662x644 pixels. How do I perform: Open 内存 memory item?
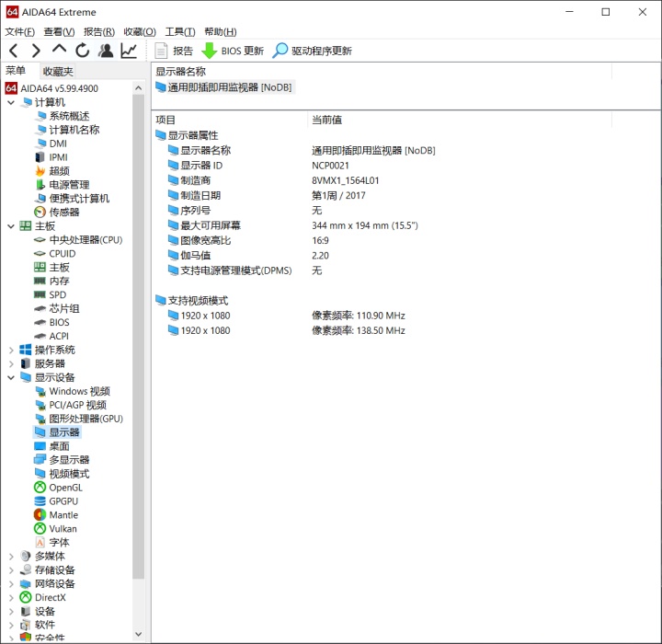coord(51,281)
